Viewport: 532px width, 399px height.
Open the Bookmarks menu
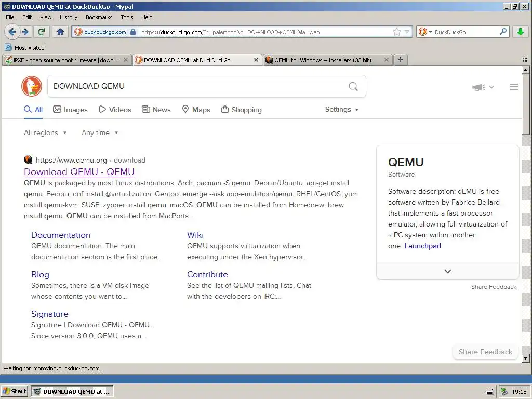coord(99,17)
